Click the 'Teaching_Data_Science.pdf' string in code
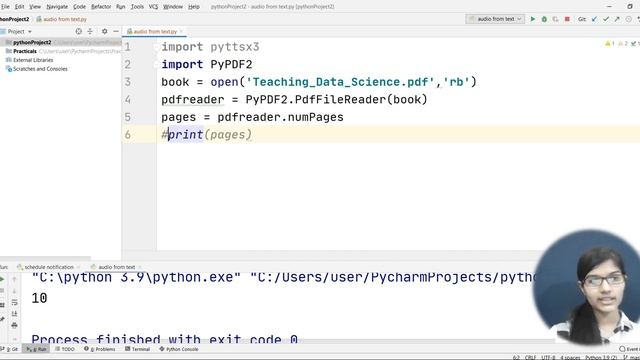 [x=340, y=82]
